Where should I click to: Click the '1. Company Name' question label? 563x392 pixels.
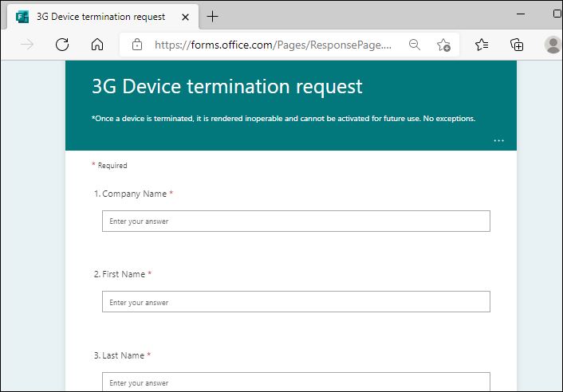(133, 194)
